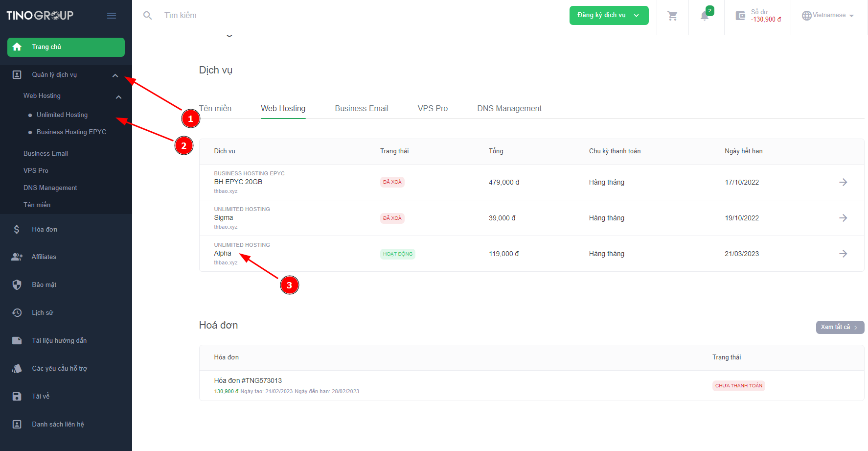Open the Sigma hosting service
The height and width of the screenshot is (451, 868).
click(224, 217)
